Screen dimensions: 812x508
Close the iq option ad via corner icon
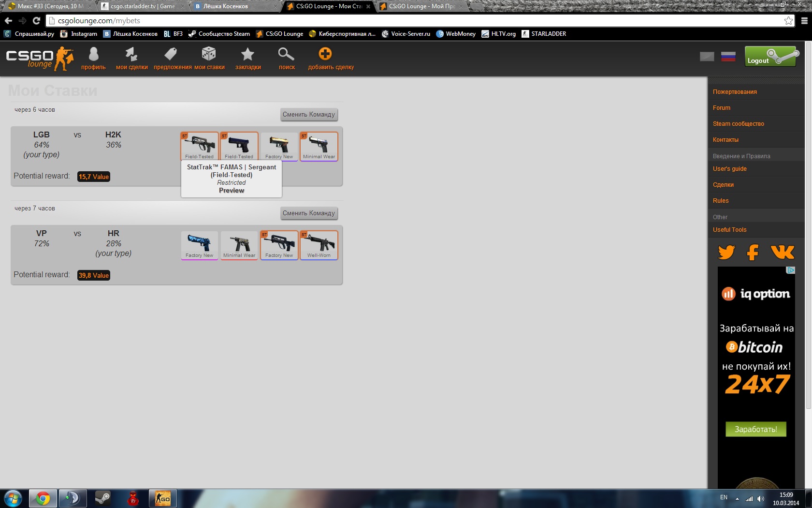click(791, 270)
